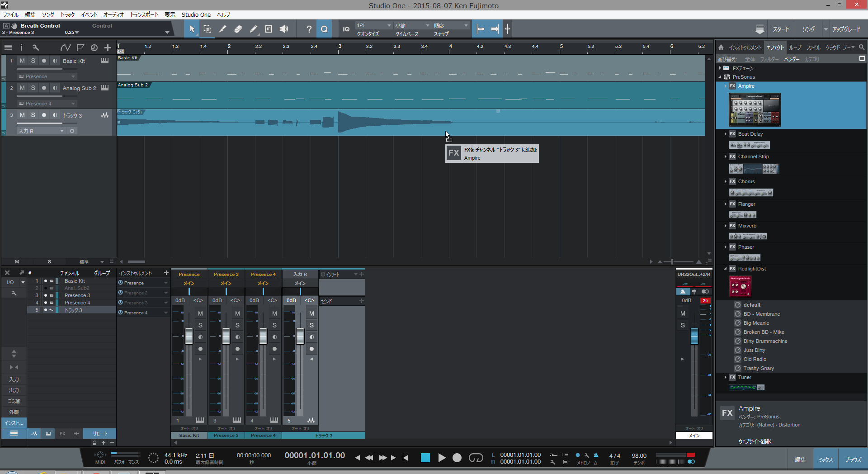The height and width of the screenshot is (474, 868).
Task: Open the timebase 小節 dropdown
Action: pos(412,25)
